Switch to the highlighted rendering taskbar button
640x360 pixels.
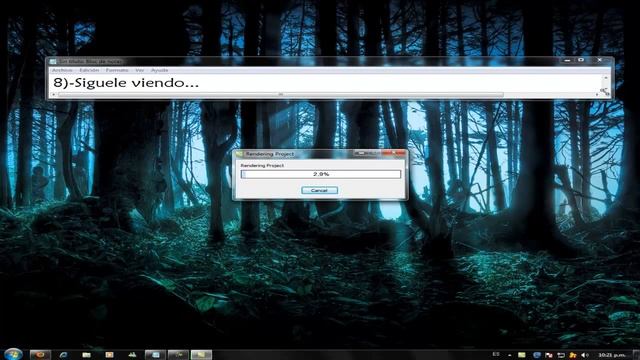click(x=202, y=355)
